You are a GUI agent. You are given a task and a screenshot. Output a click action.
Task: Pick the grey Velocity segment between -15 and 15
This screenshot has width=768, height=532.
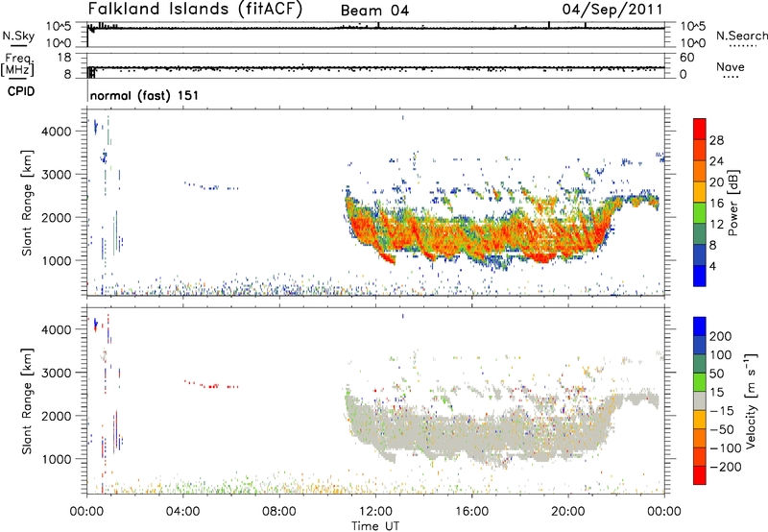click(700, 401)
